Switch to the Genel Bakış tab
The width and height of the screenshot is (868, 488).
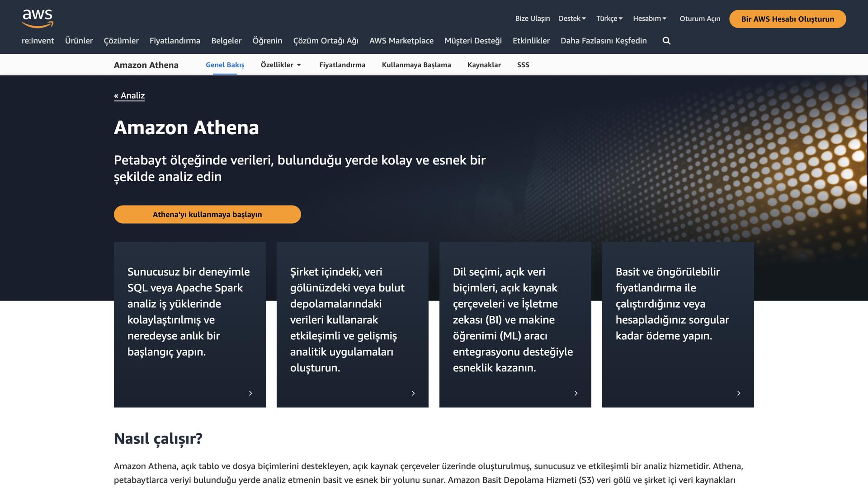224,65
